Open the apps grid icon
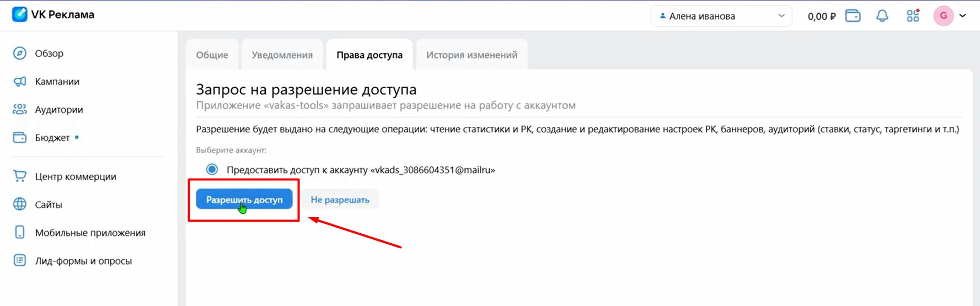The height and width of the screenshot is (306, 980). point(913,16)
